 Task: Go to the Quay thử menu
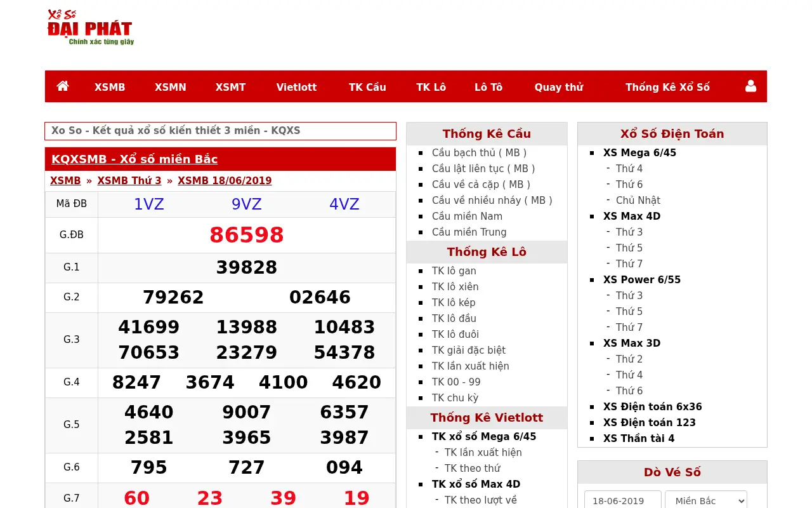[558, 87]
